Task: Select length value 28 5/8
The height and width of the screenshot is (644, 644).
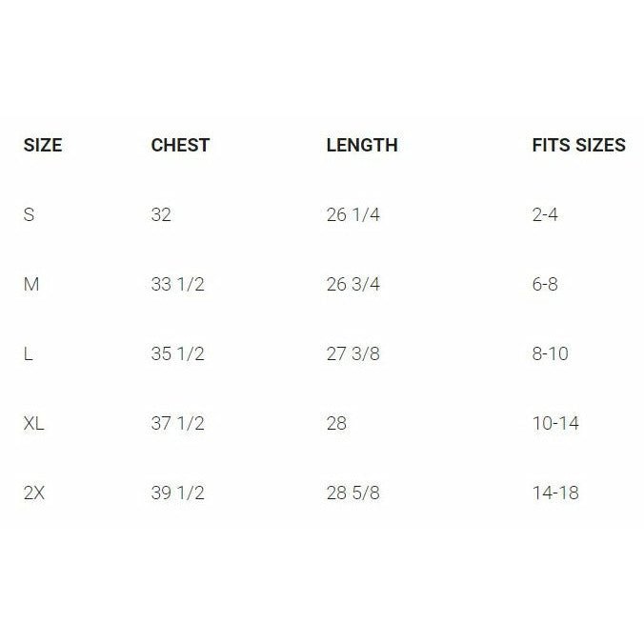Action: pyautogui.click(x=352, y=493)
